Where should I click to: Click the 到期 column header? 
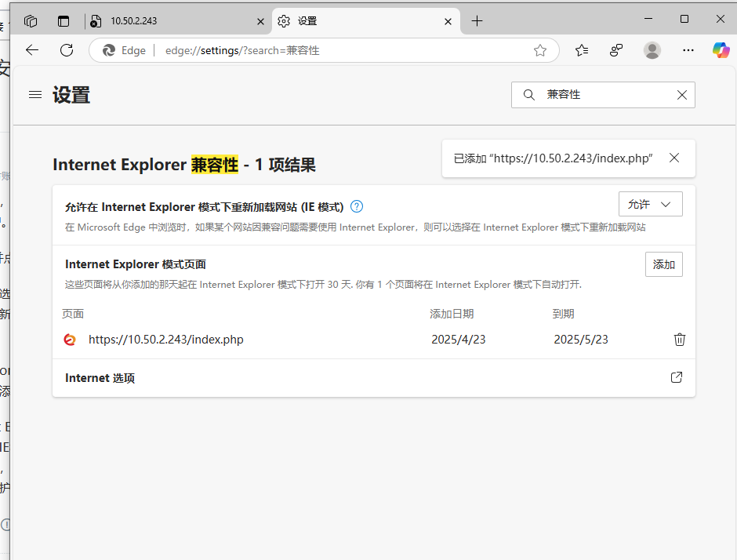tap(563, 314)
